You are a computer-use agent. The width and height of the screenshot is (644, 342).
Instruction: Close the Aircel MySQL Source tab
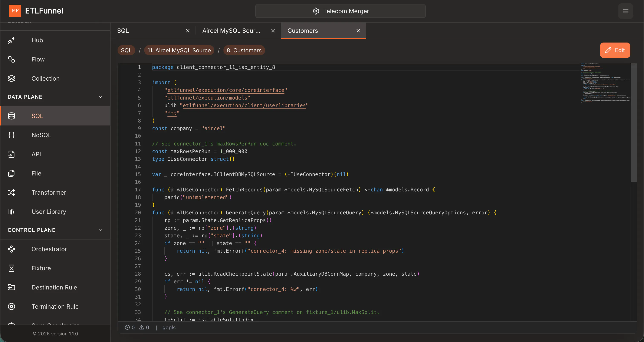point(273,30)
